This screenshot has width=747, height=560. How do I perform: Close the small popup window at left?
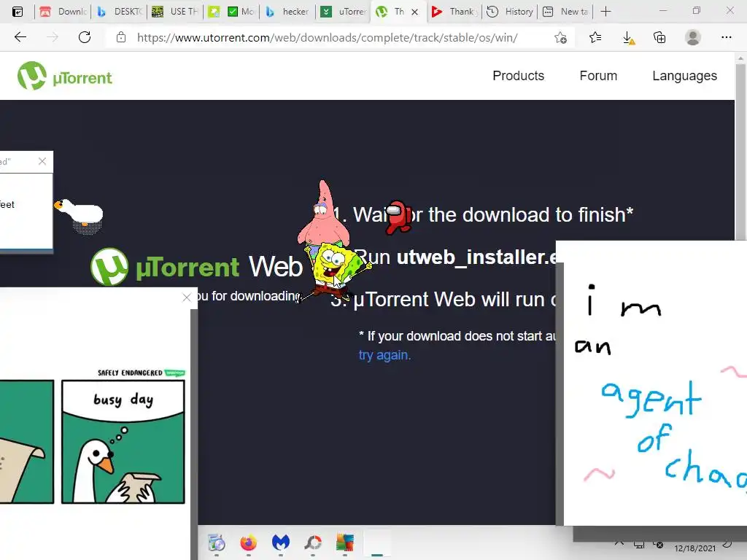(x=42, y=161)
